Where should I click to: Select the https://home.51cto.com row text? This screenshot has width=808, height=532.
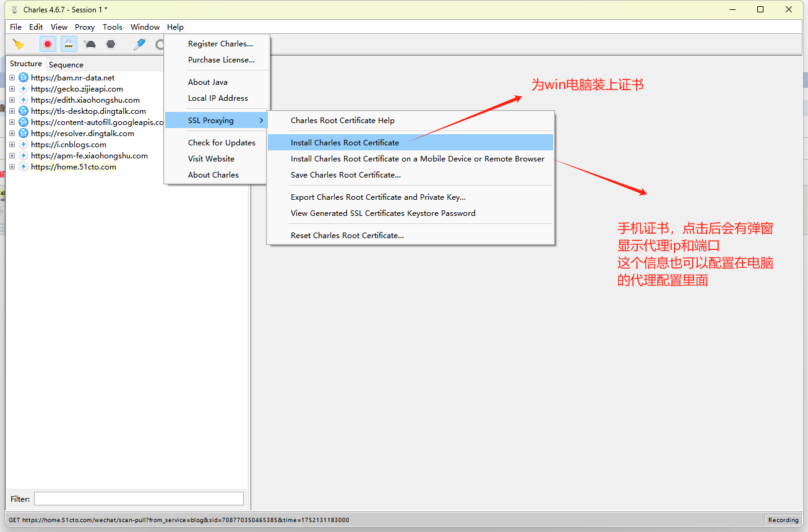[73, 166]
